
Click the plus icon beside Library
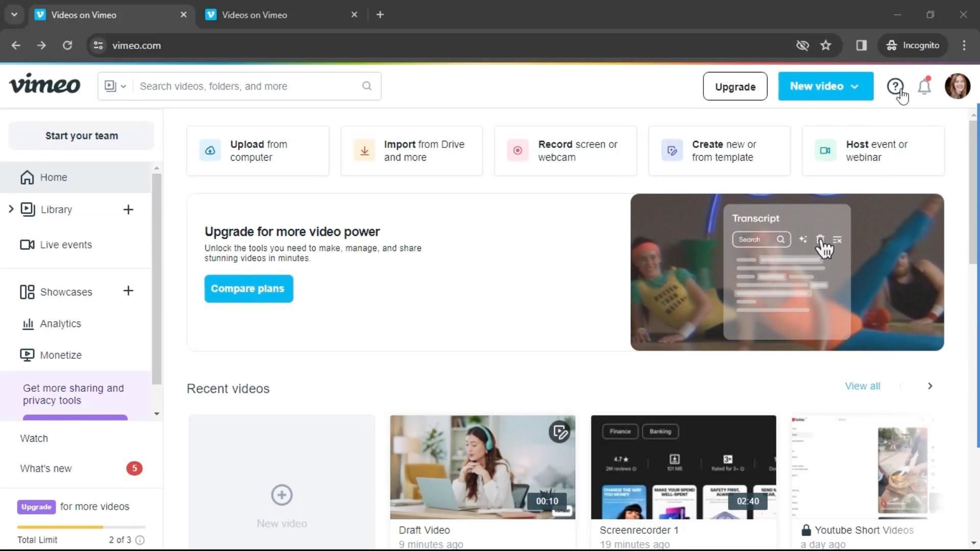(128, 210)
